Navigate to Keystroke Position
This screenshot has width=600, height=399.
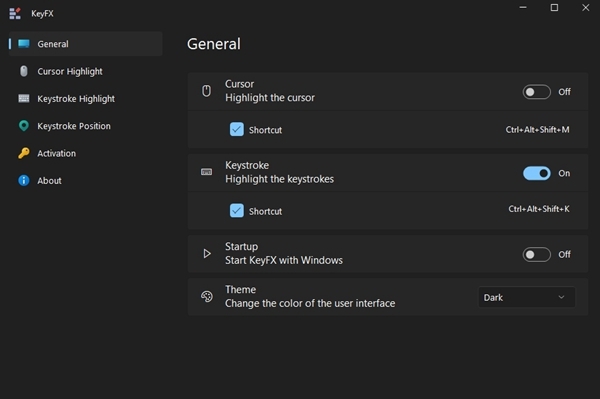86,126
